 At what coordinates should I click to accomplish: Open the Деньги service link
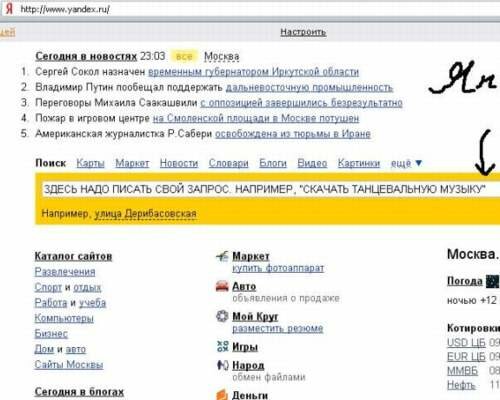250,395
